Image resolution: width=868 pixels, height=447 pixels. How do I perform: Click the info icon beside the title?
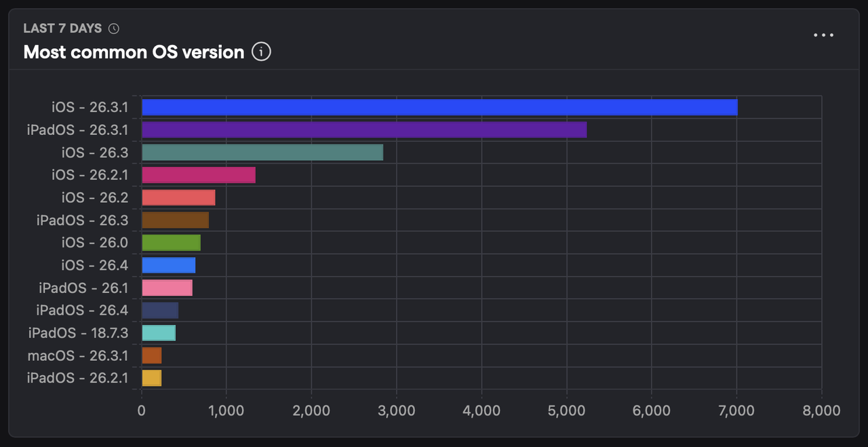pos(261,52)
